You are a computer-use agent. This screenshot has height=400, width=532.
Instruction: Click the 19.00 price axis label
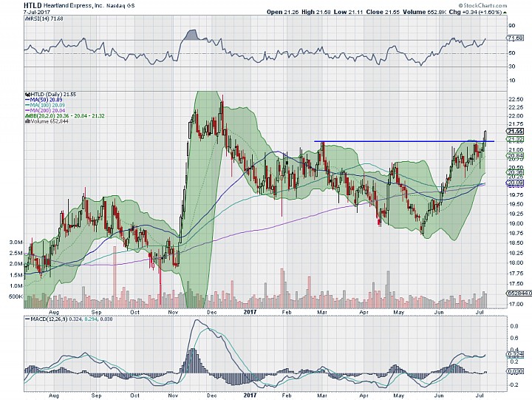click(516, 223)
